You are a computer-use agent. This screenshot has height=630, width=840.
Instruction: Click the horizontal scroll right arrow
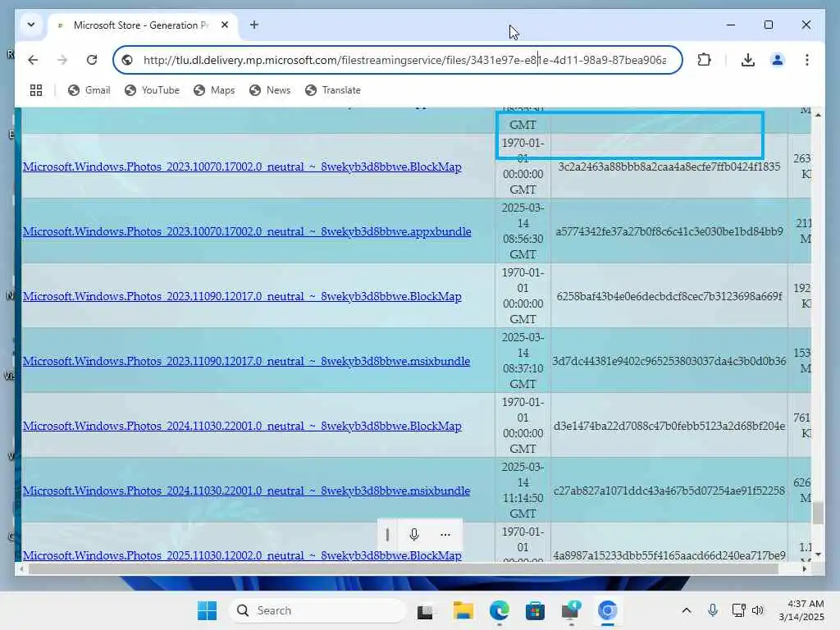pyautogui.click(x=805, y=569)
